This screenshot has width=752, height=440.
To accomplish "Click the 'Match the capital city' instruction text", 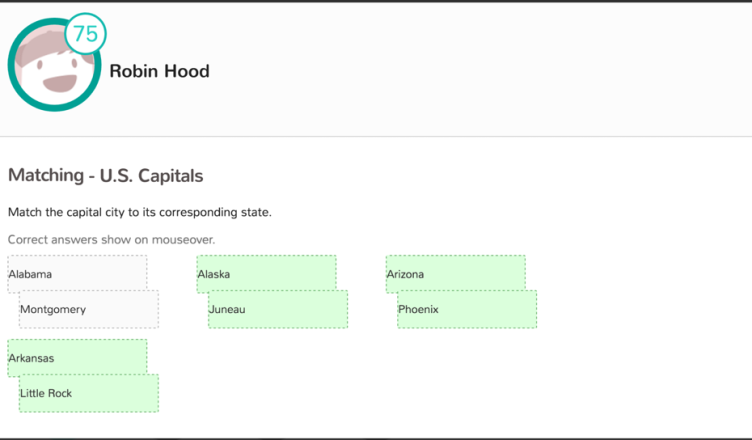I will pos(140,212).
